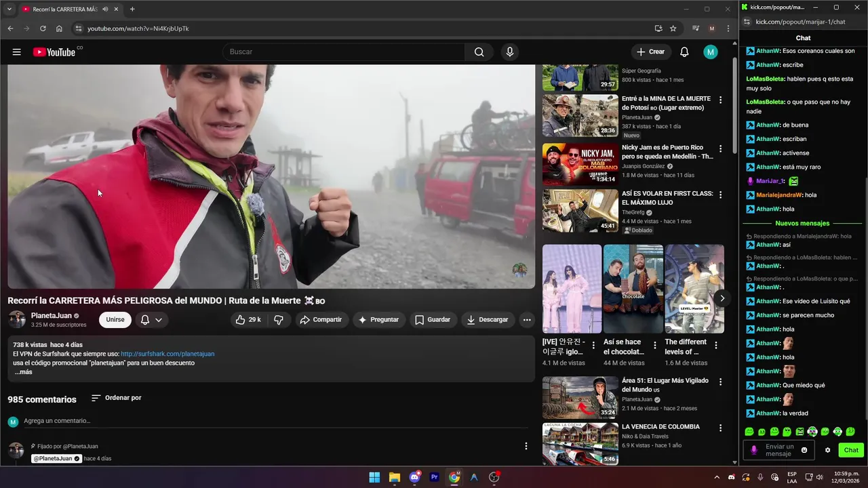Join the channel with Unirse button

[115, 320]
